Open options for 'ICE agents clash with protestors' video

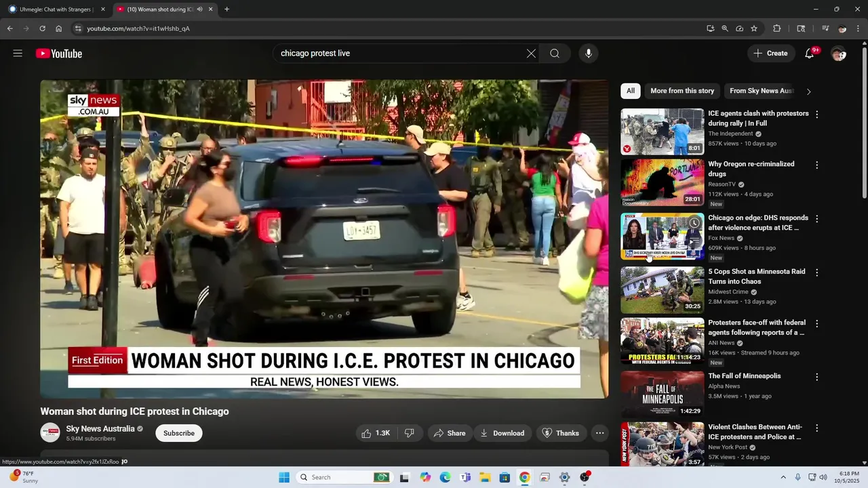click(x=816, y=115)
